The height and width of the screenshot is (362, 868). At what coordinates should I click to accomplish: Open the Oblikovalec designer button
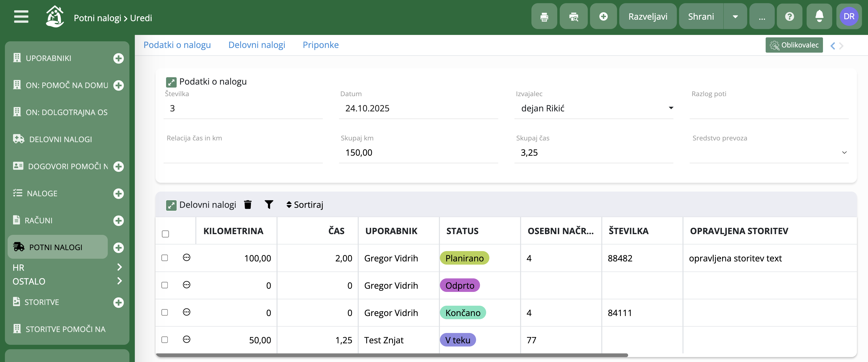[x=794, y=45]
